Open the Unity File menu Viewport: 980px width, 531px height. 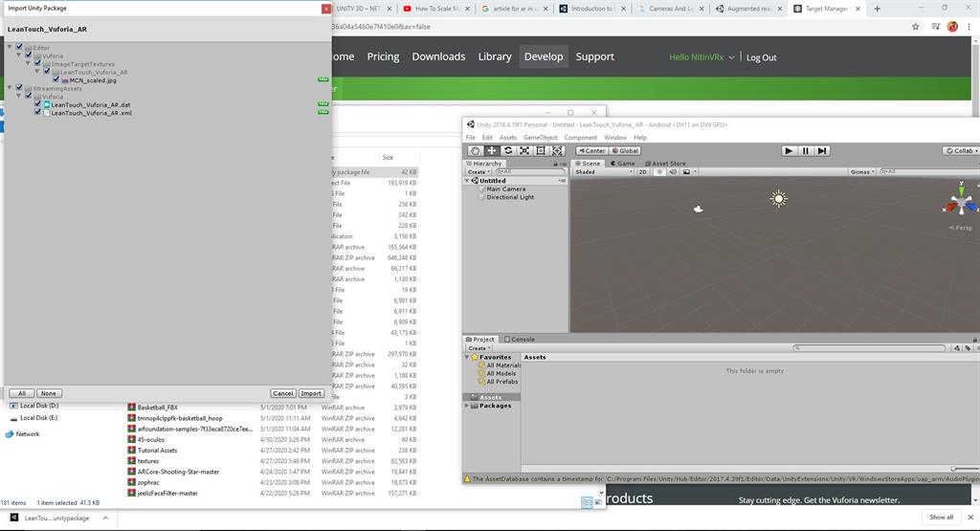point(471,138)
